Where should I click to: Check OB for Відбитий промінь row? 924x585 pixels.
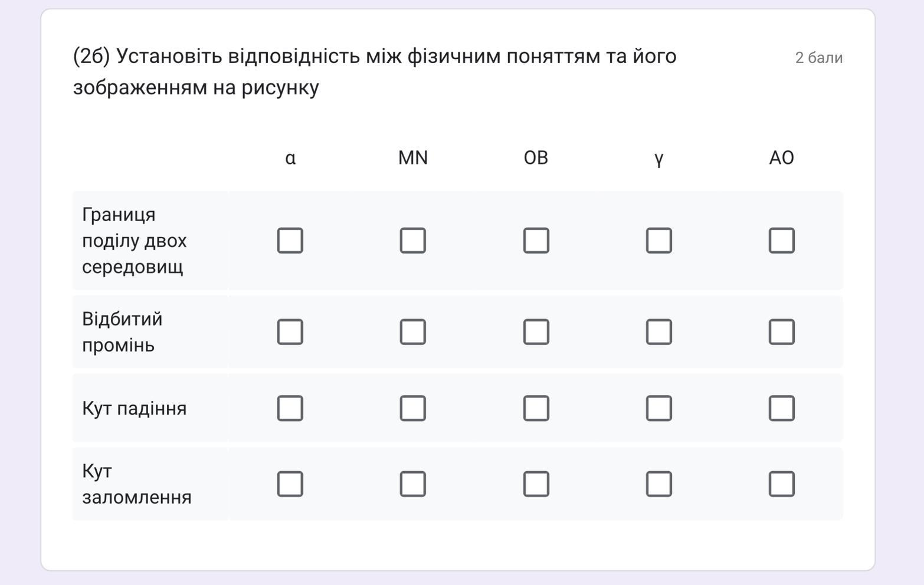point(536,332)
